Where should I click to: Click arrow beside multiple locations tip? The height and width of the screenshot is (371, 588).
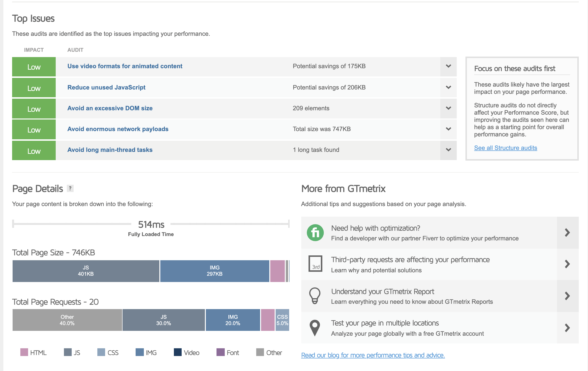567,327
